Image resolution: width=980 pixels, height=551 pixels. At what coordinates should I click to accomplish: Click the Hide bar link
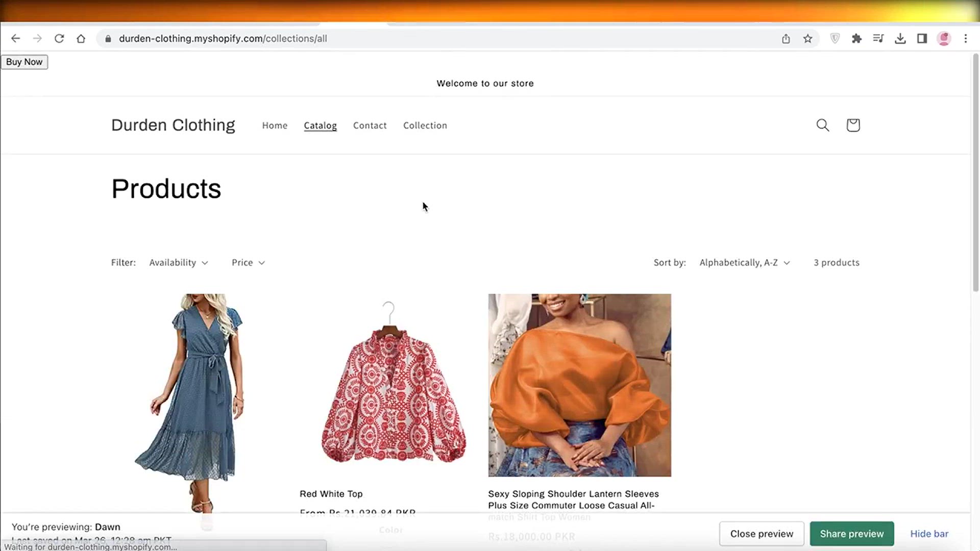click(929, 534)
